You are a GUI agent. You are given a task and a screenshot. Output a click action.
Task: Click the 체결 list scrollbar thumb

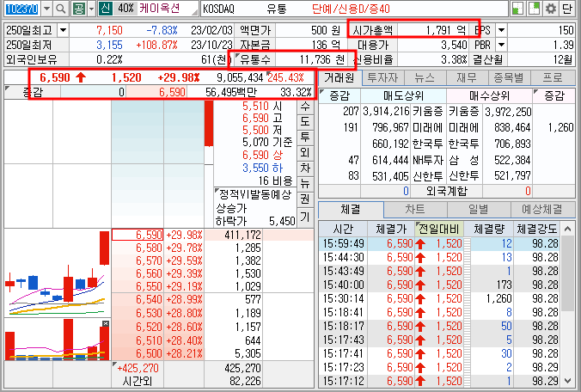[x=567, y=274]
